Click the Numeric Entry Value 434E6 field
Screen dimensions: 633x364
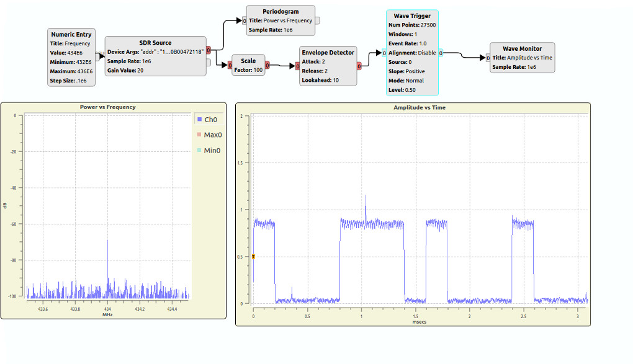(66, 53)
